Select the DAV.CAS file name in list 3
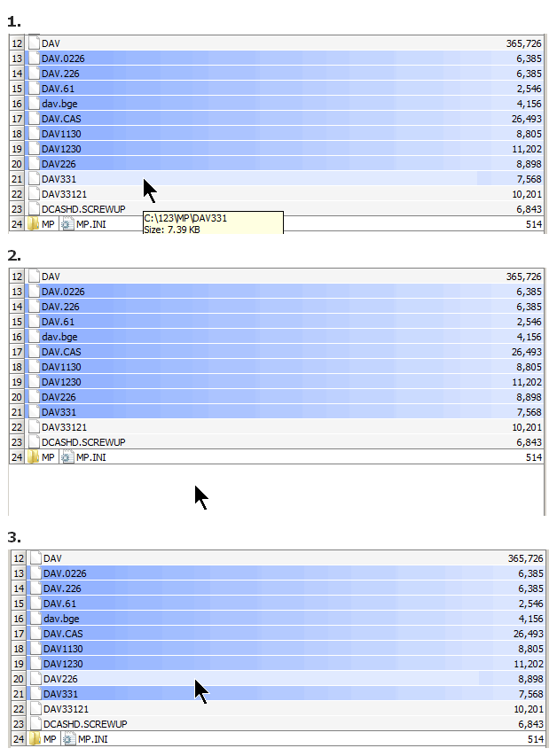557x756 pixels. (x=63, y=634)
